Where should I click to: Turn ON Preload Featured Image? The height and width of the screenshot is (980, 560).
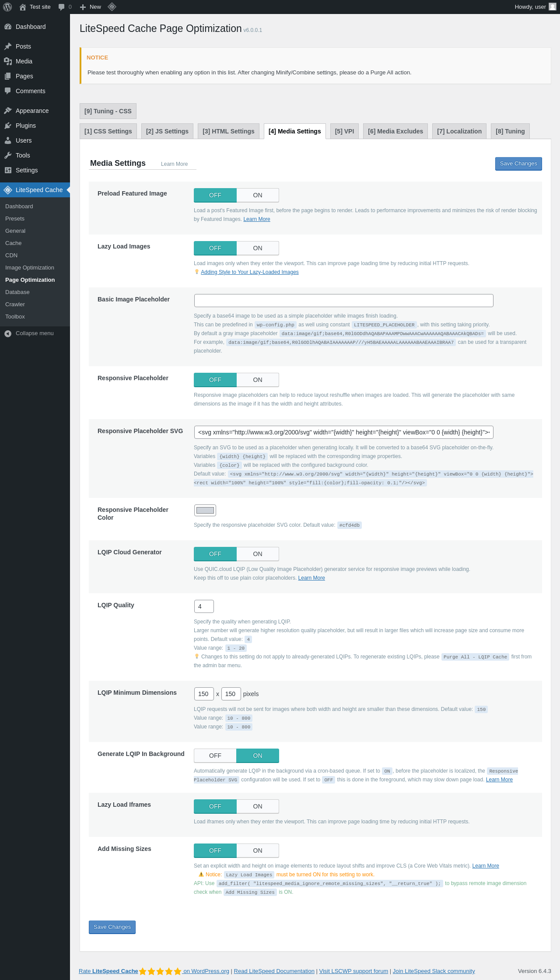pos(258,195)
